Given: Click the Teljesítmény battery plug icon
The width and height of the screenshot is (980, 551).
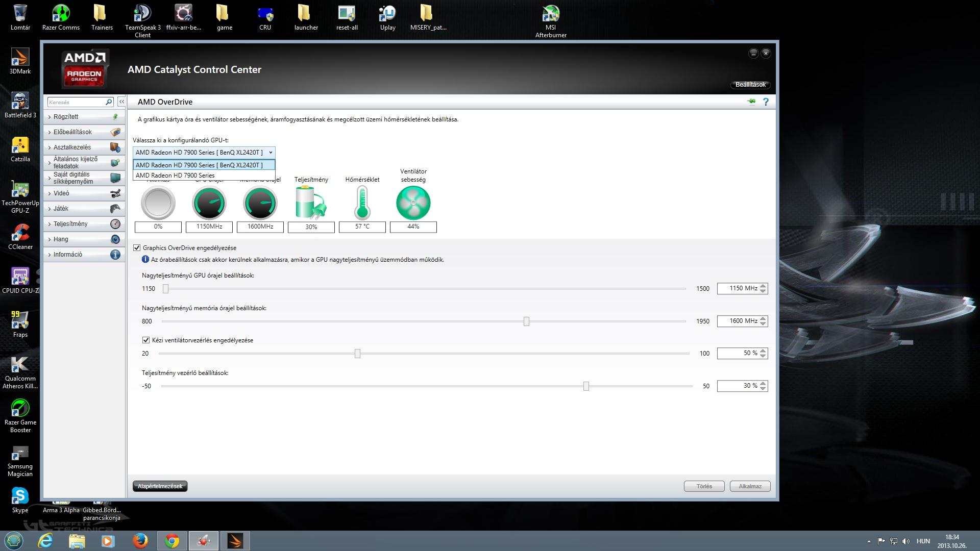Looking at the screenshot, I should click(x=311, y=203).
